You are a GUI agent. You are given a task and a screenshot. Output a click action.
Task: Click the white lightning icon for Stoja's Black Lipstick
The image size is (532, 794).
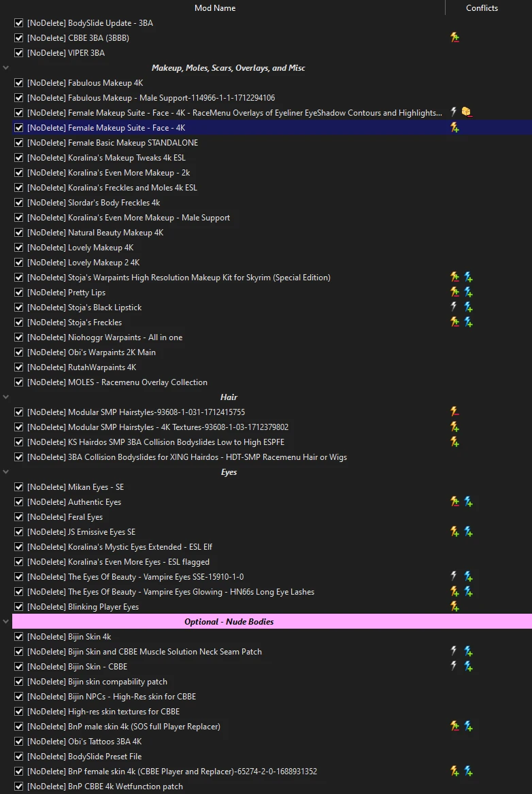pos(454,307)
